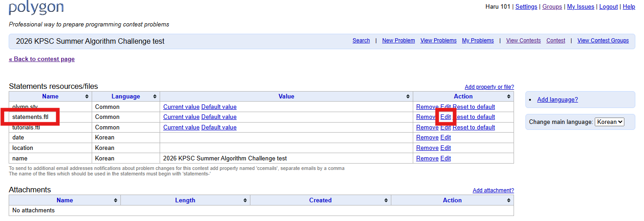Click Add language link
The width and height of the screenshot is (644, 221).
[557, 100]
